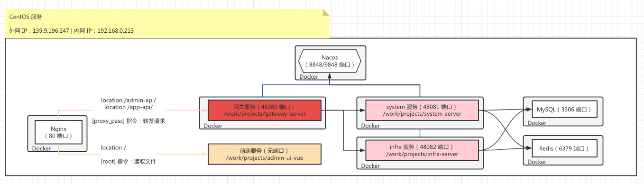Click the Docker label under Nacos
This screenshot has width=644, height=184.
point(308,77)
